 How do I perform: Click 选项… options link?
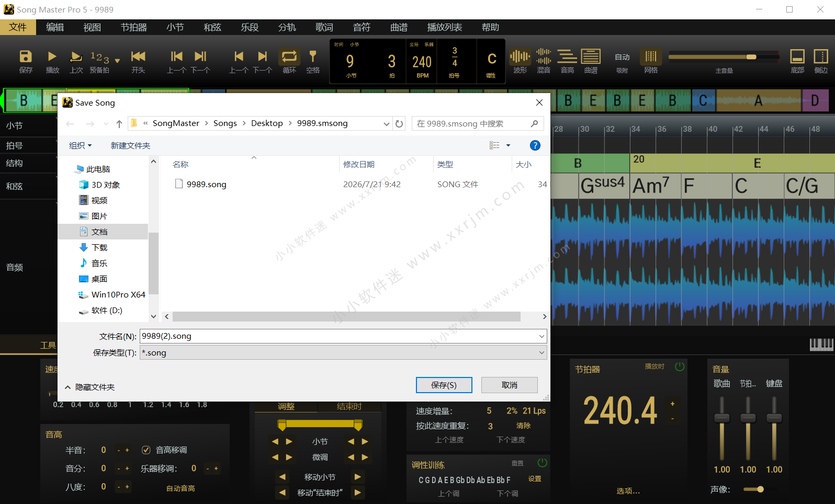628,491
